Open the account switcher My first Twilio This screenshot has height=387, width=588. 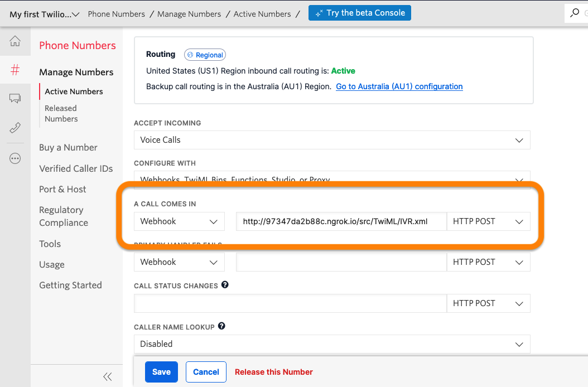point(44,14)
